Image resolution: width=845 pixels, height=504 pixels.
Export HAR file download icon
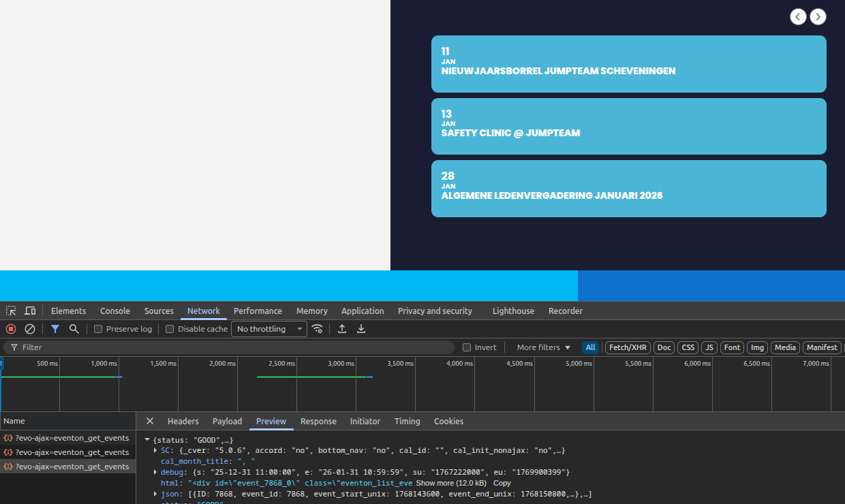coord(361,329)
